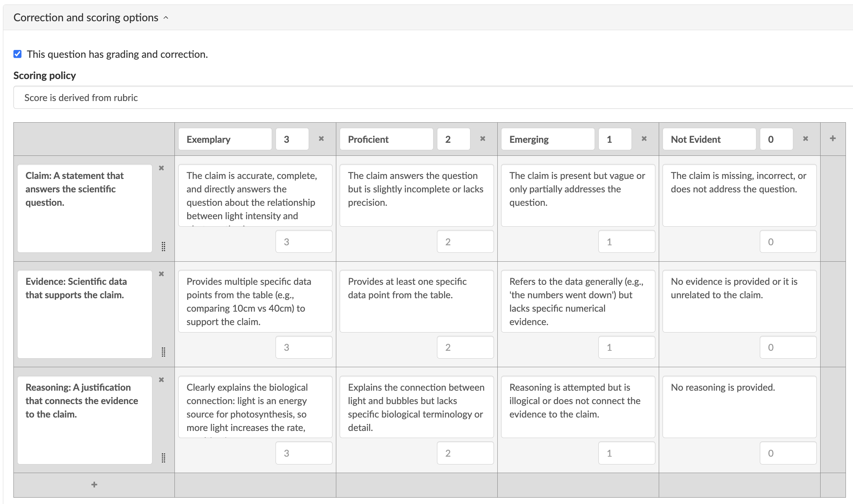Remove the Emerging column
853x504 pixels.
coord(644,139)
